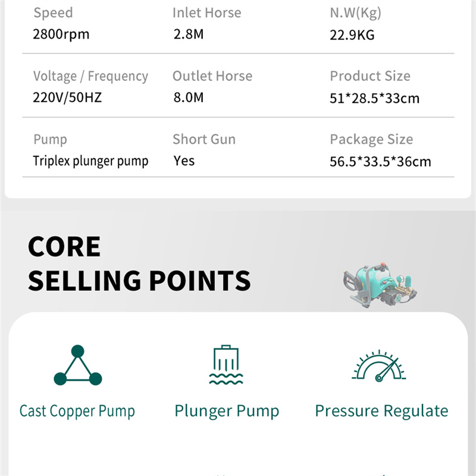476x476 pixels.
Task: Click the Inlet Horse 2.8M value
Action: pos(189,35)
